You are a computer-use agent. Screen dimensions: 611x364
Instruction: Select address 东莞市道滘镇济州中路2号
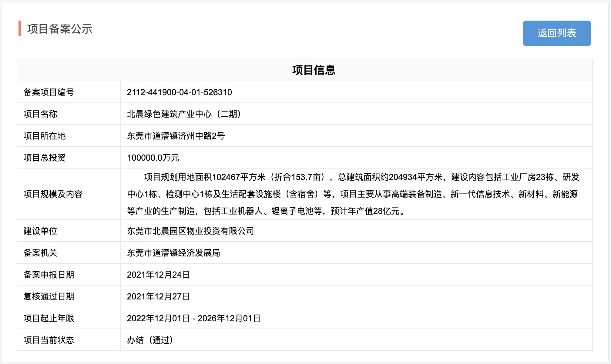point(176,136)
